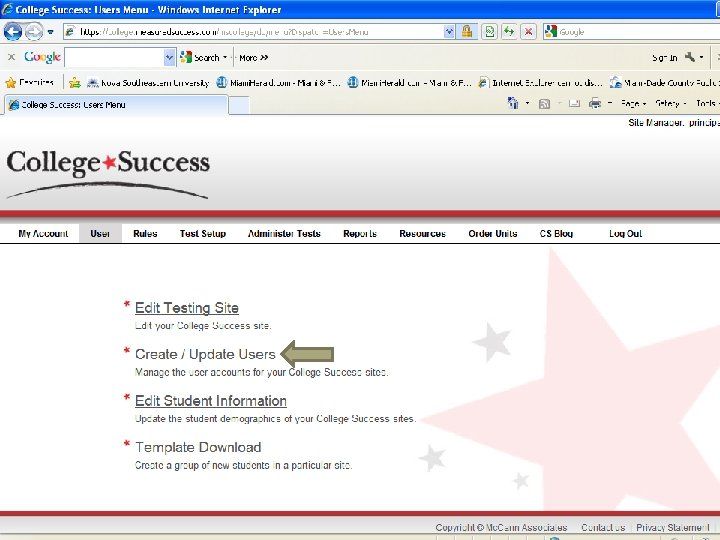Viewport: 720px width, 540px height.
Task: Click the compatibility view icon
Action: (489, 32)
